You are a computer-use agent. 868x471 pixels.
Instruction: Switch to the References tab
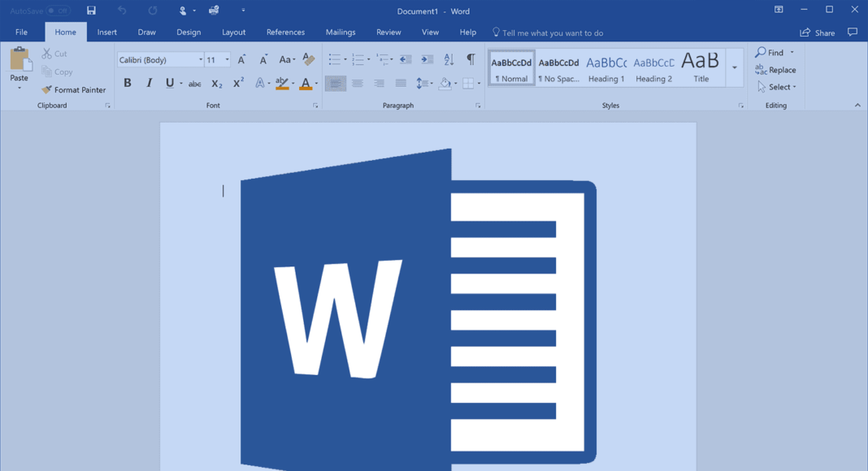click(285, 32)
